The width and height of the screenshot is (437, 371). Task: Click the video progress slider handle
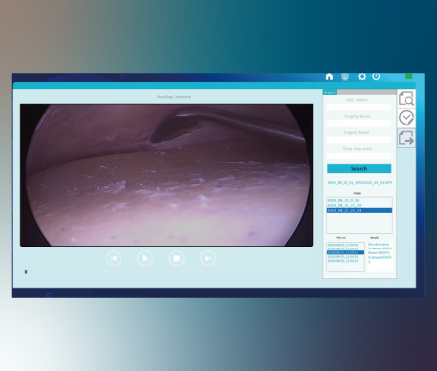[x=26, y=272]
